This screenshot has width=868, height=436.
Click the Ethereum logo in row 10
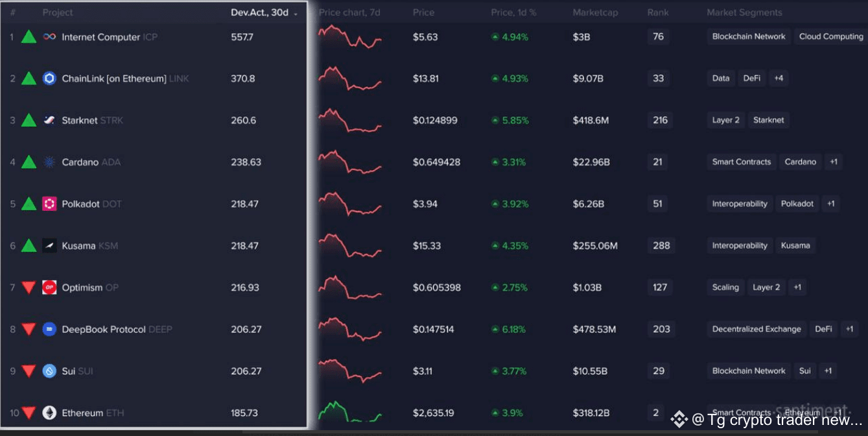(x=48, y=413)
